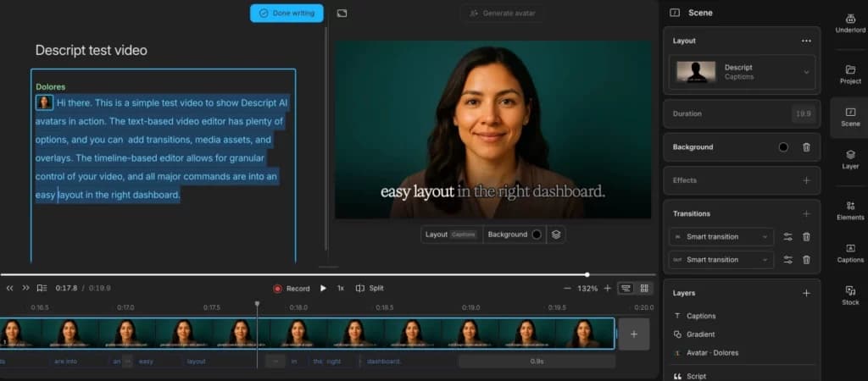Switch to the storyboard grid view toggle
Image resolution: width=868 pixels, height=381 pixels.
tap(644, 288)
